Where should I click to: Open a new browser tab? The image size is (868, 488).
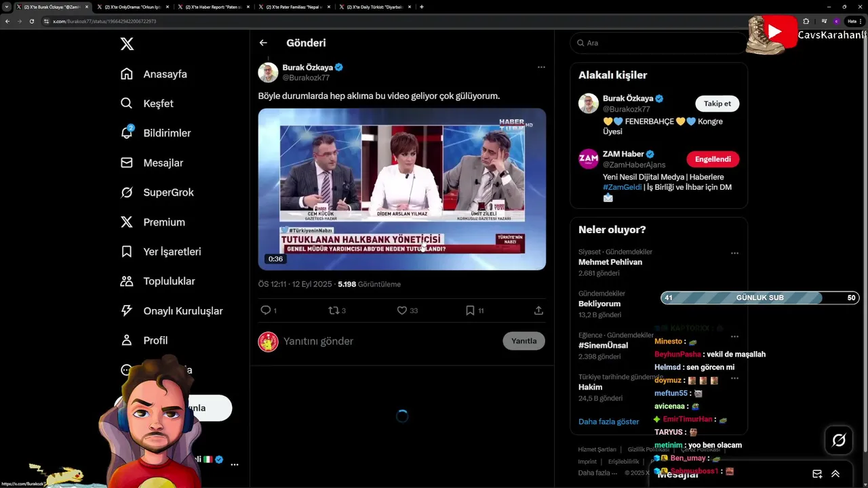tap(422, 7)
